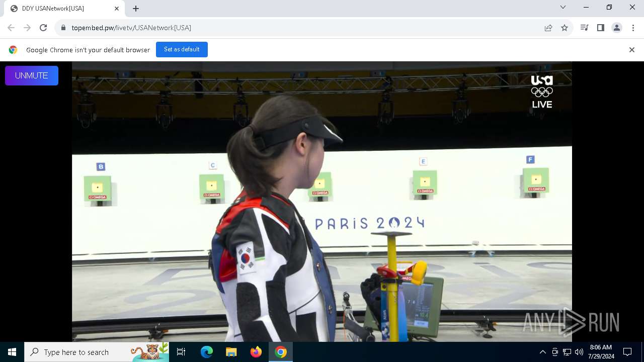Viewport: 644px width, 362px height.
Task: Open the Windows Start menu
Action: tap(12, 352)
